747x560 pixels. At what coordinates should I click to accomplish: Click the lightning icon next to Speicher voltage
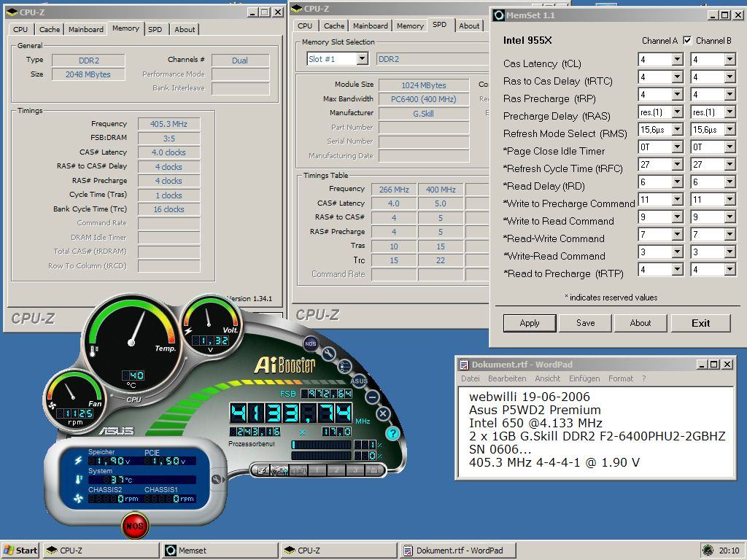[x=78, y=461]
